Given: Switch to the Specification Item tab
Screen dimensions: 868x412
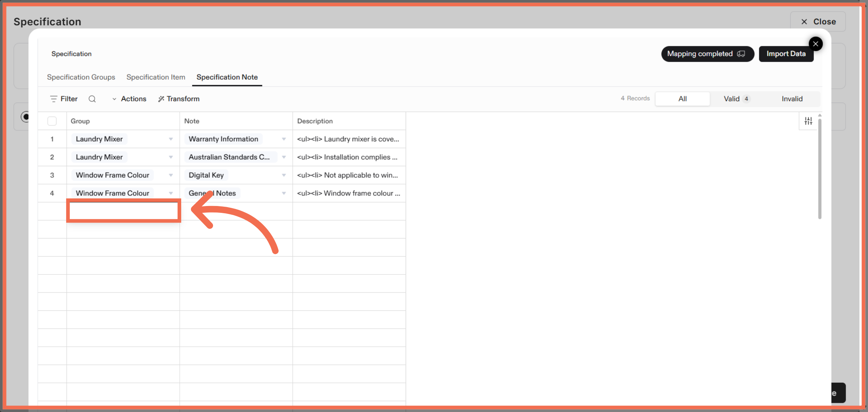Looking at the screenshot, I should (156, 77).
